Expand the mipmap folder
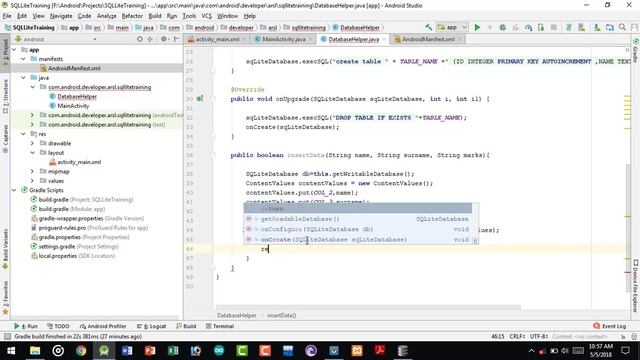The width and height of the screenshot is (640, 360). (32, 171)
